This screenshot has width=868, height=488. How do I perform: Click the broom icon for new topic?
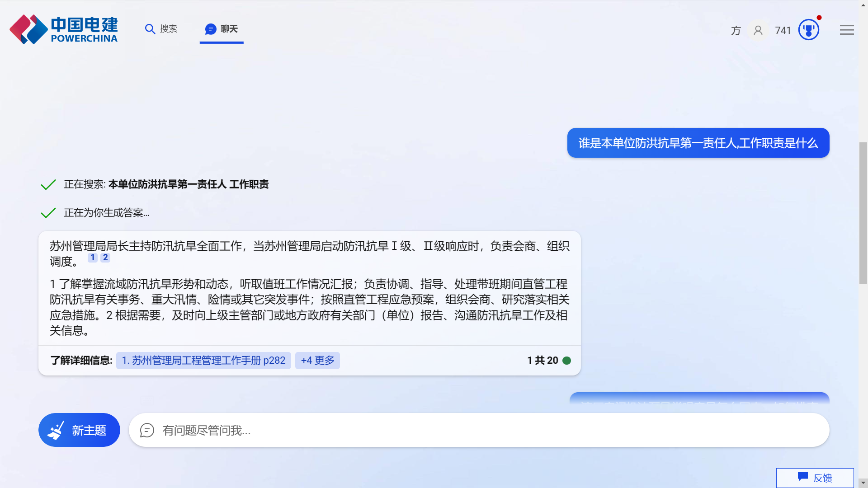(56, 430)
